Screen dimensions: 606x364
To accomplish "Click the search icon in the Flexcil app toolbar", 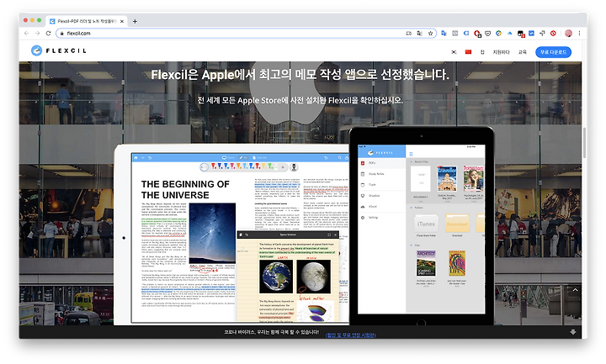I will 339,157.
